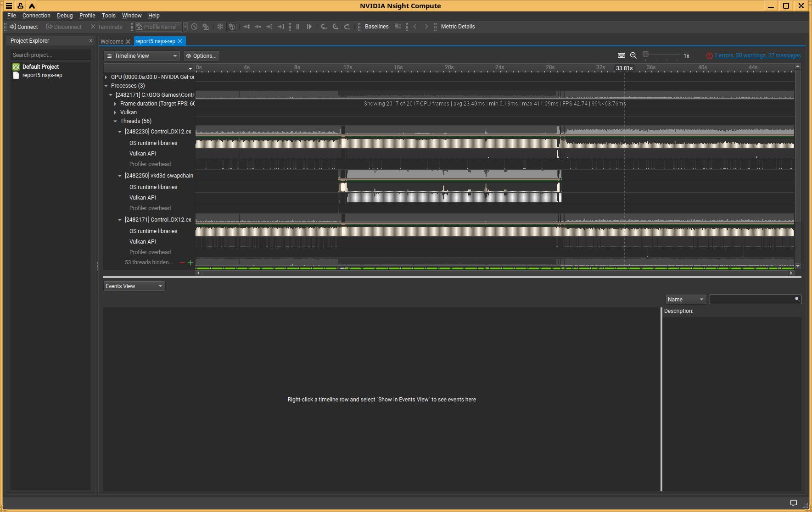Viewport: 812px width, 512px height.
Task: Switch to the Welcome tab
Action: click(x=112, y=41)
